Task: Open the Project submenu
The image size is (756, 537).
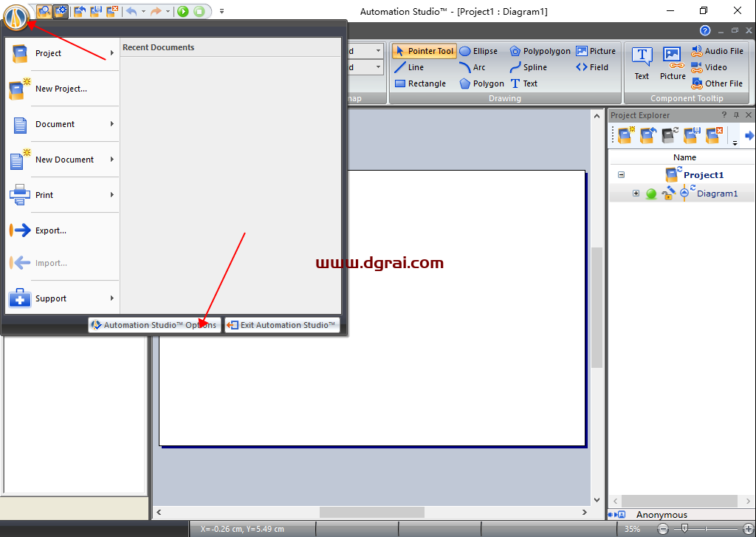Action: coord(62,53)
